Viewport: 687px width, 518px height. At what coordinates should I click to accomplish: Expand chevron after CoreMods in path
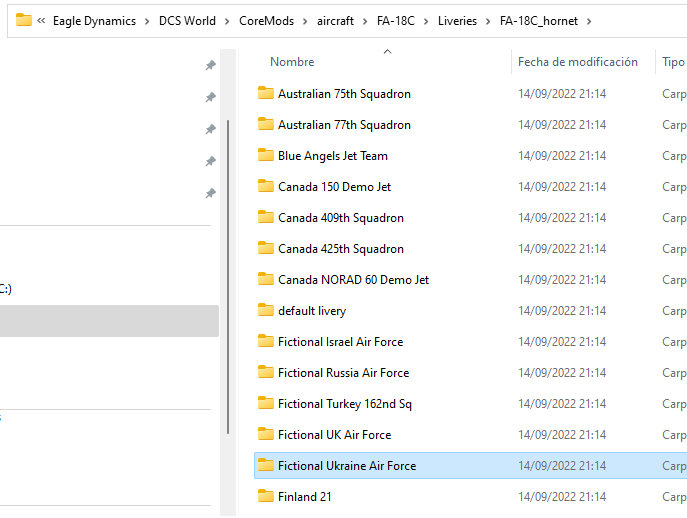click(x=305, y=21)
